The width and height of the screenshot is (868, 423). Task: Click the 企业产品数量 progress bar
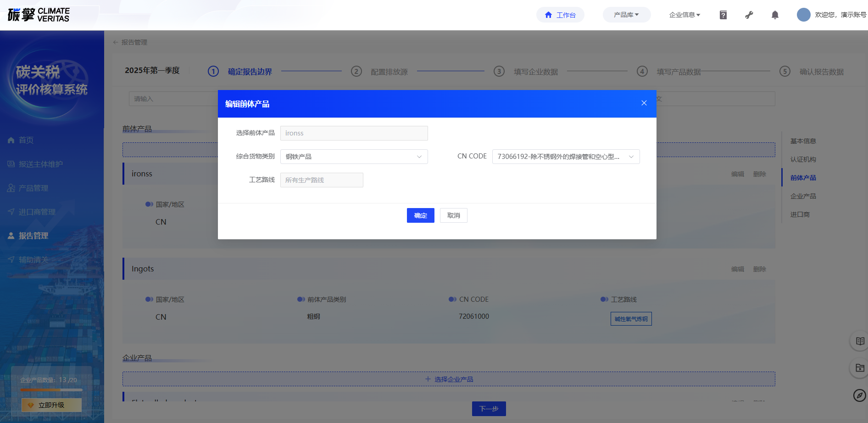pyautogui.click(x=51, y=390)
